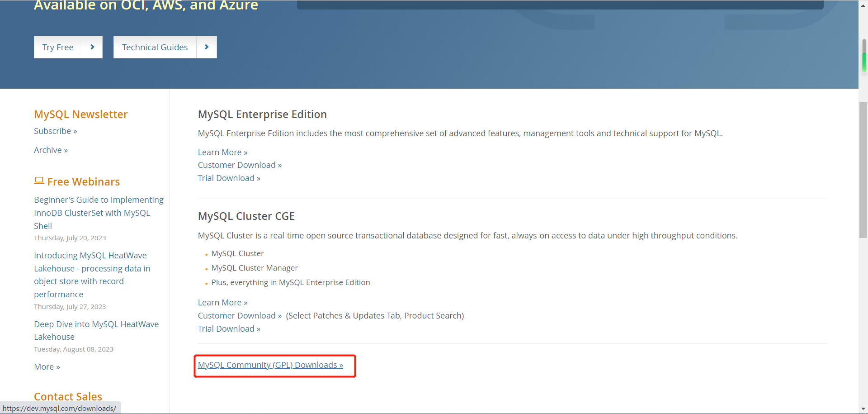
Task: Click the vertical page scrollbar thumb
Action: pos(863,170)
